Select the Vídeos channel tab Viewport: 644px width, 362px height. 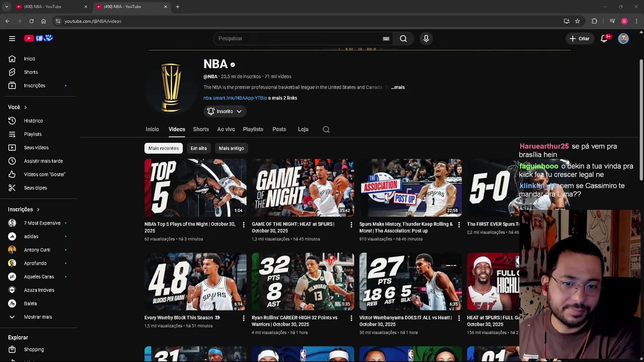(x=177, y=129)
